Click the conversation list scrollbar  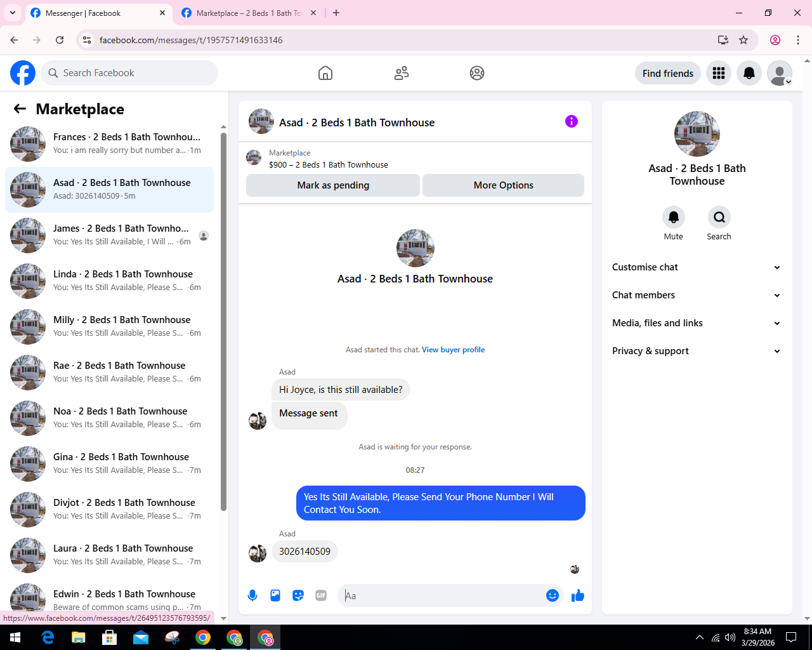click(x=223, y=321)
